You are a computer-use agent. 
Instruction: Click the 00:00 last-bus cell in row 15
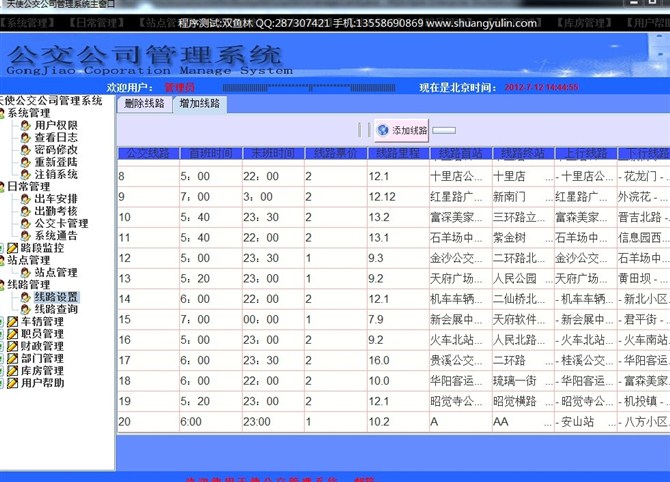point(273,320)
